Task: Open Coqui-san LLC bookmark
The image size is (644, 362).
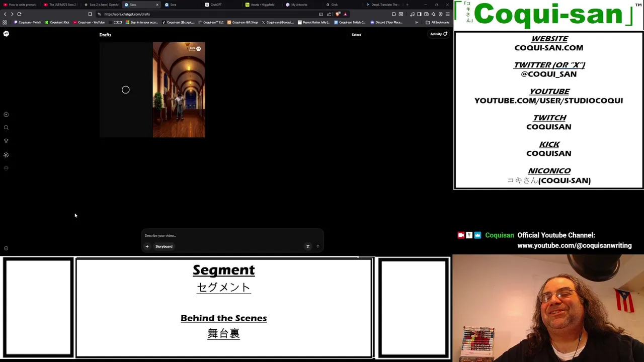Action: [x=211, y=22]
